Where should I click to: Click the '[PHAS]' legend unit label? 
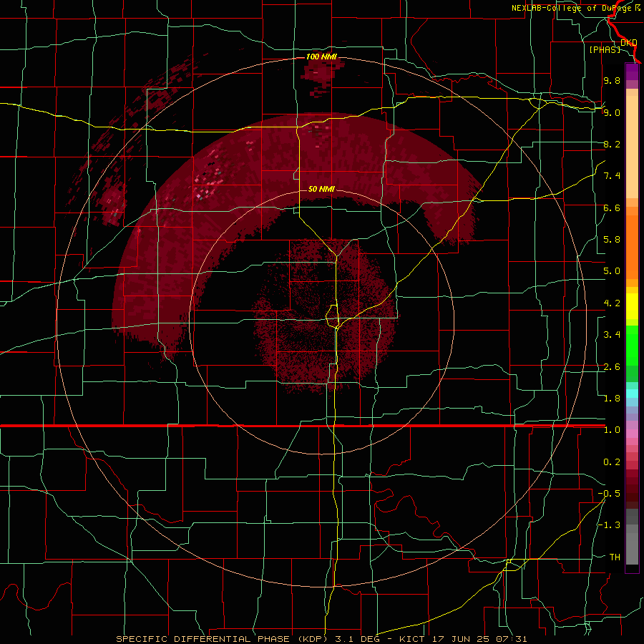[605, 49]
